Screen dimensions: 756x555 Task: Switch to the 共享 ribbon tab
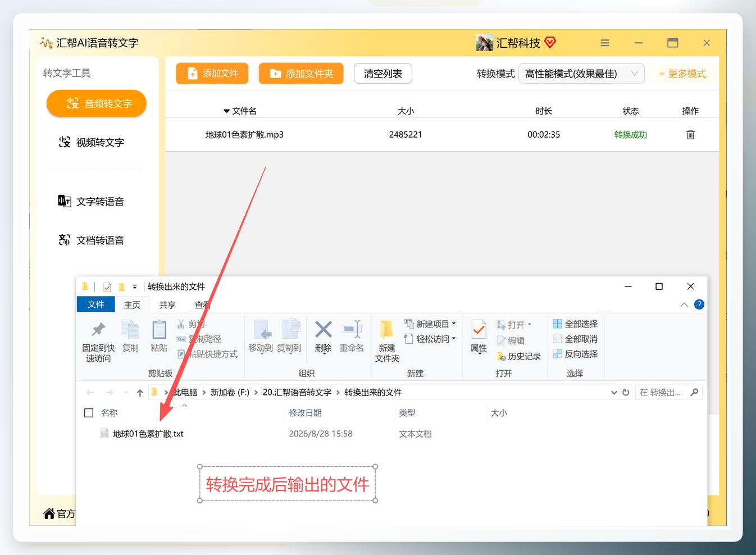point(167,304)
